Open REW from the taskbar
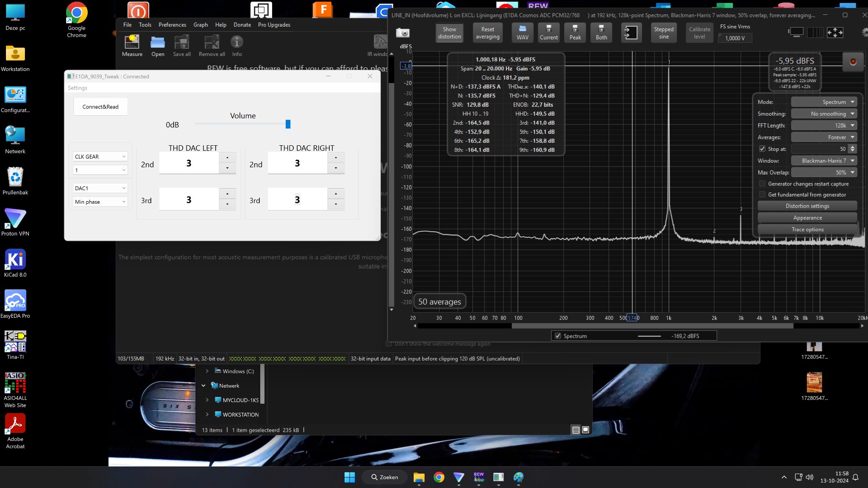 coord(479,477)
